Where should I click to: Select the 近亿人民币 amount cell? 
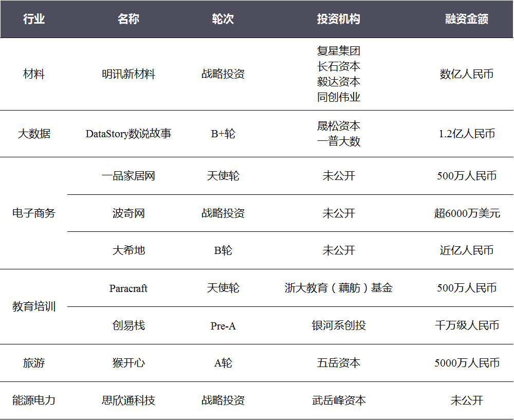point(467,250)
